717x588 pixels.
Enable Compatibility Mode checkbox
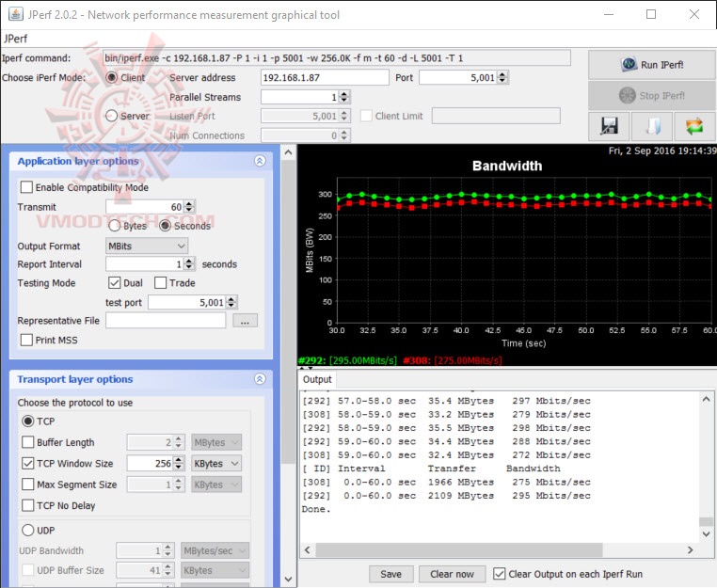26,187
